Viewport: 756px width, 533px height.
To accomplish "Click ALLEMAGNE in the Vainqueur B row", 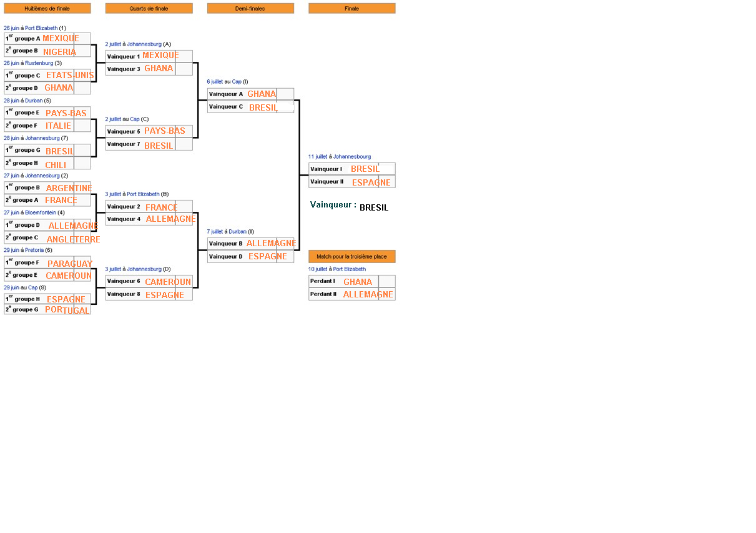I will [x=272, y=243].
